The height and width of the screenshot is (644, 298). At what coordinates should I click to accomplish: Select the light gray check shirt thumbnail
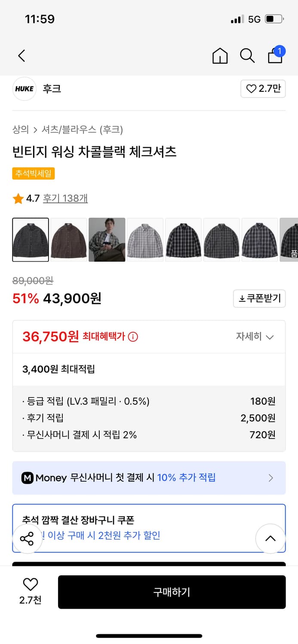145,240
